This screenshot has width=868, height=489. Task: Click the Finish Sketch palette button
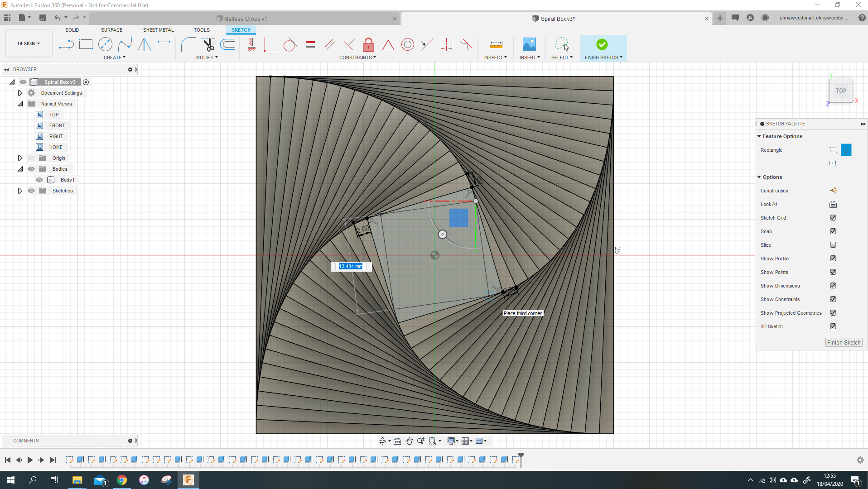843,343
